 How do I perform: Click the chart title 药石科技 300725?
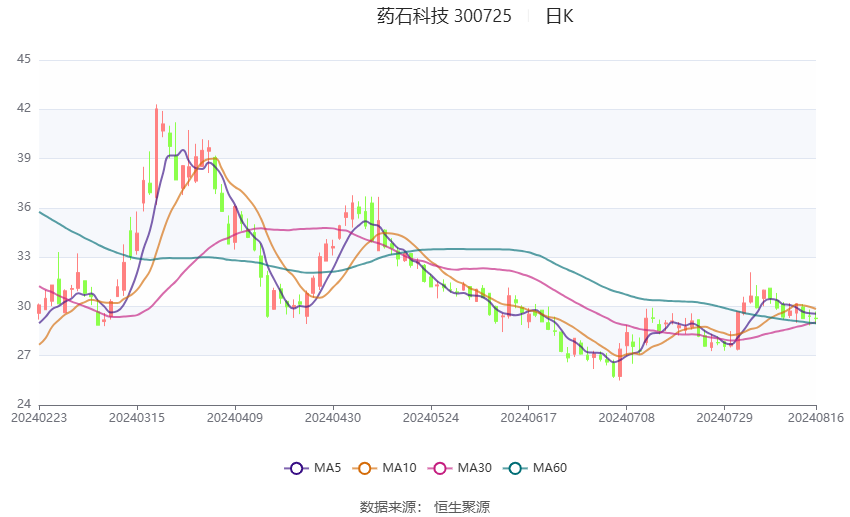(444, 16)
